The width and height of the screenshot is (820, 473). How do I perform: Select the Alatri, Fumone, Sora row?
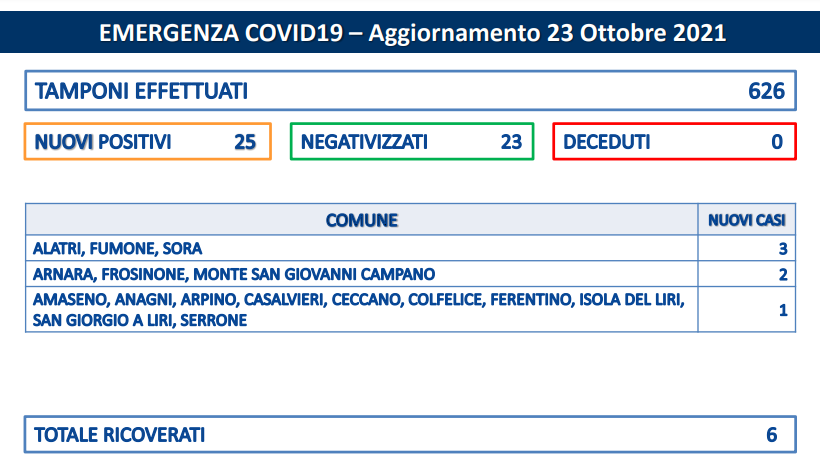[x=411, y=248]
